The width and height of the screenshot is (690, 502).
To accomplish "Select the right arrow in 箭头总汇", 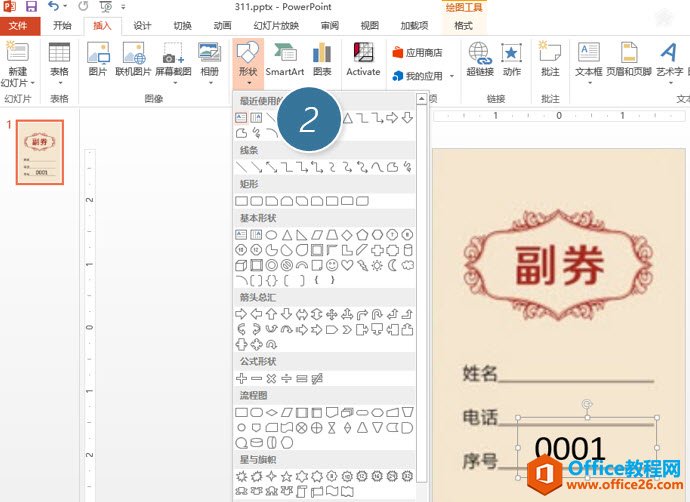I will click(241, 314).
